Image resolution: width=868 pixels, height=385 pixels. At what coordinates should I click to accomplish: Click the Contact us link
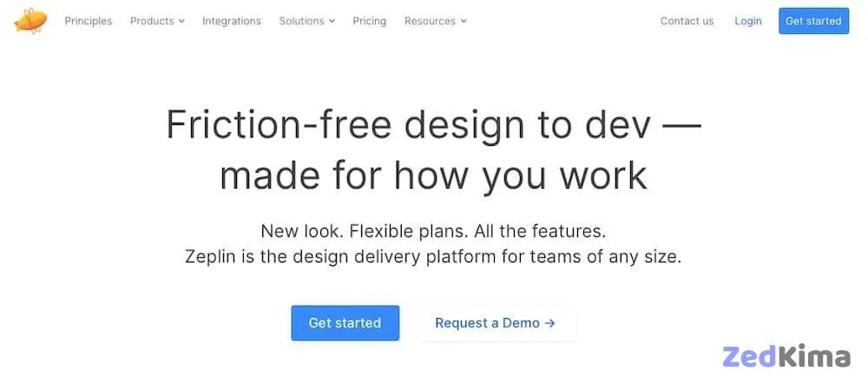pyautogui.click(x=687, y=21)
